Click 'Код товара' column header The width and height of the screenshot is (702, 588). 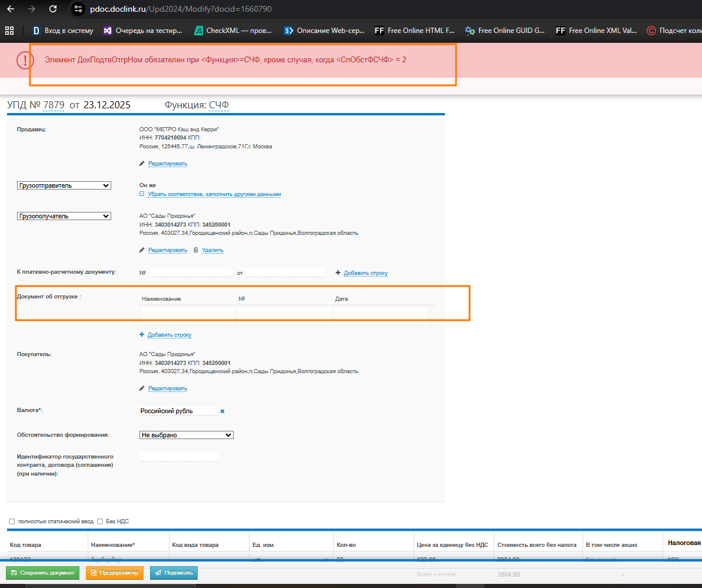tap(25, 545)
